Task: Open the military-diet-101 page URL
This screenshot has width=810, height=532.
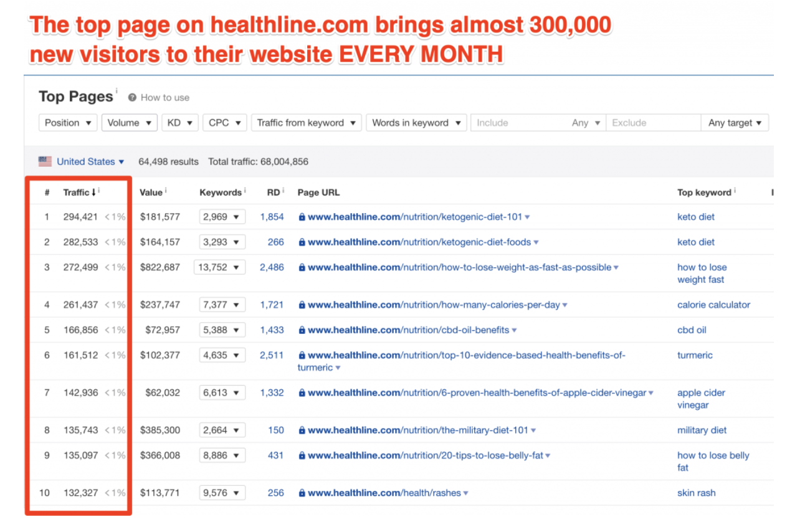Action: (x=417, y=430)
